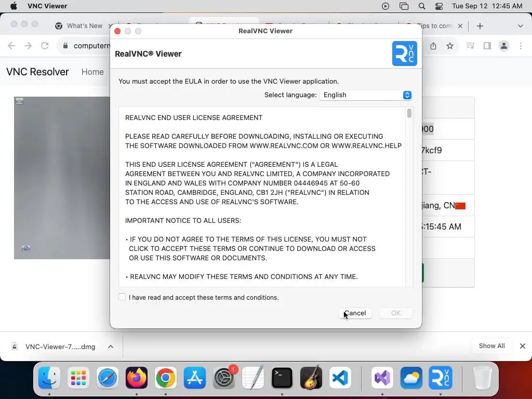Toggle the Chrome side panel
Image resolution: width=532 pixels, height=399 pixels.
[487, 46]
